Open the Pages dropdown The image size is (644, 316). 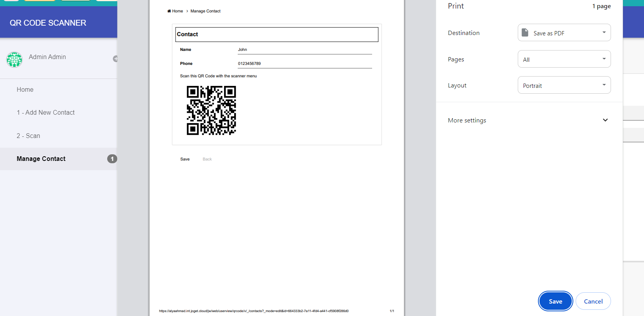[564, 59]
